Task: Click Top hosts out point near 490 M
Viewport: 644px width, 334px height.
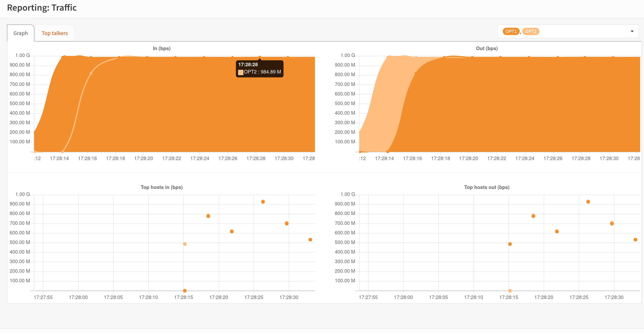Action: 510,244
